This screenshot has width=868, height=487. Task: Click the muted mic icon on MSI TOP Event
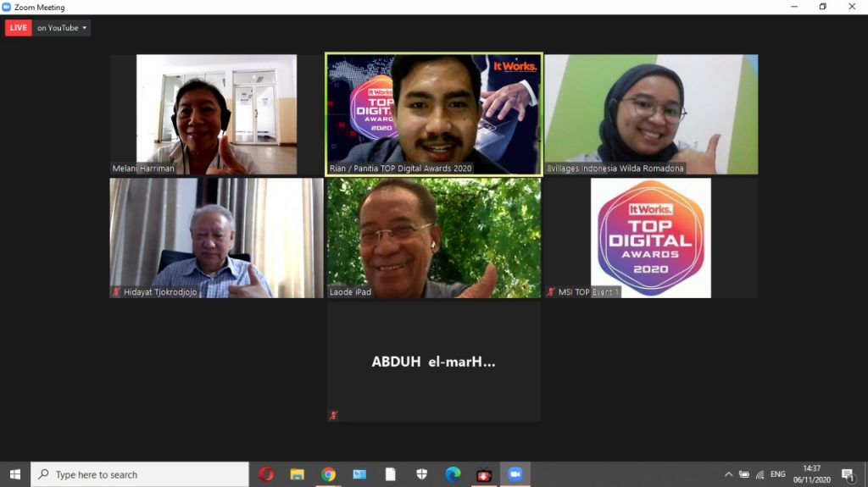[551, 292]
